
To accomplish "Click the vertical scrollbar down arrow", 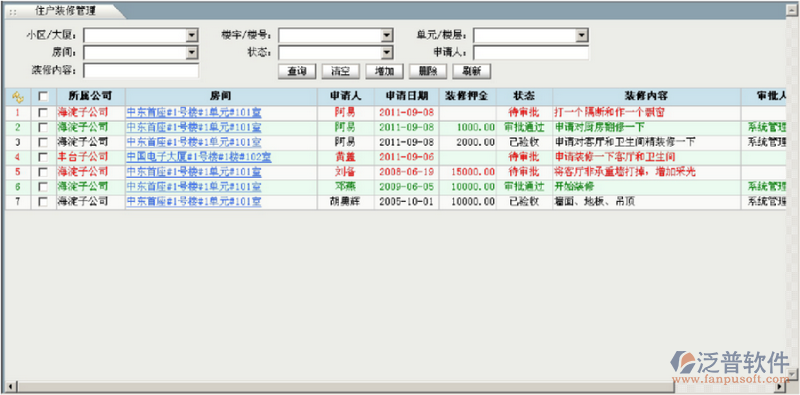I will click(792, 375).
